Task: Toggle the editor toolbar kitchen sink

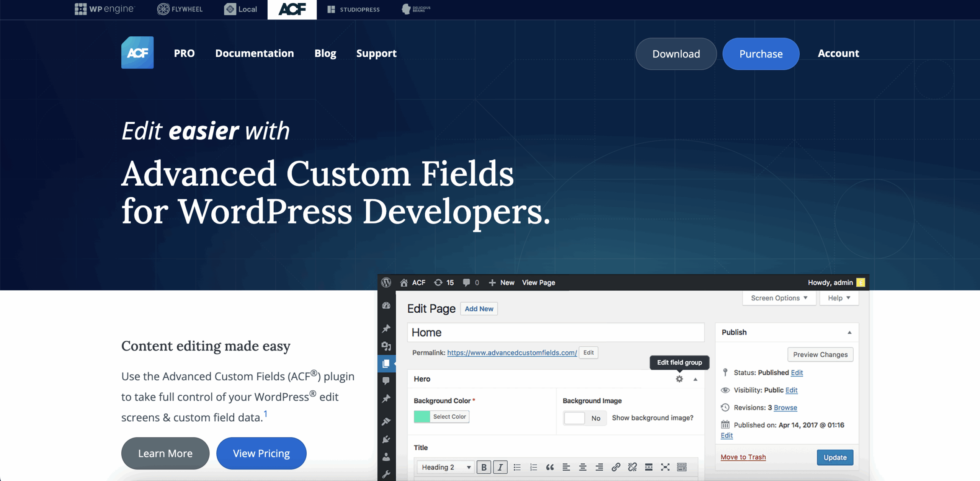Action: point(681,467)
